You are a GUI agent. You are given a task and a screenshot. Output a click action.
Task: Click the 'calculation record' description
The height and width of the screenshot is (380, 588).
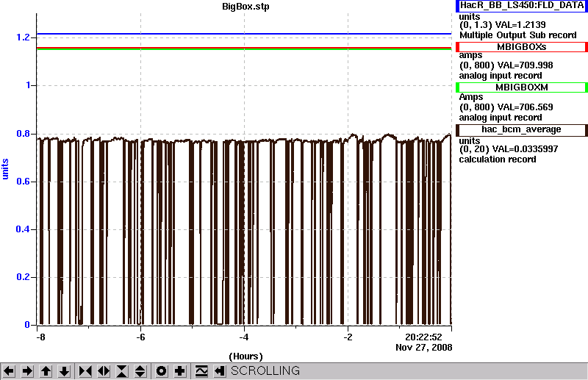coord(498,159)
